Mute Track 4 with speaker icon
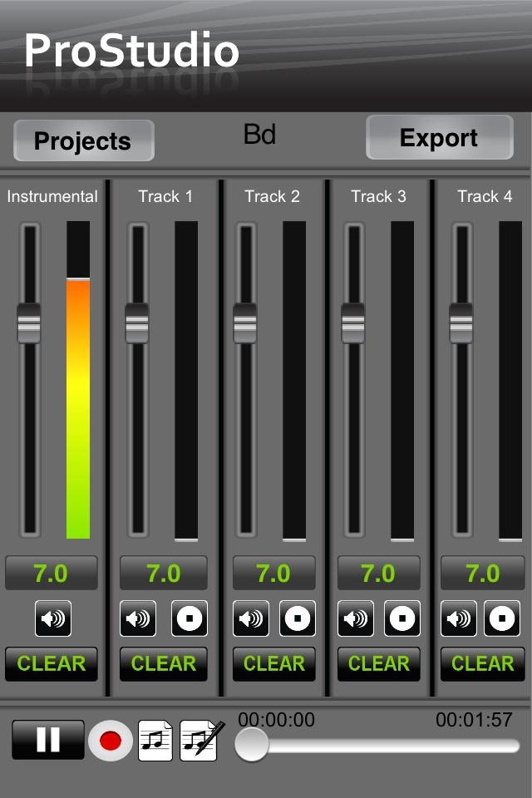 click(x=459, y=618)
